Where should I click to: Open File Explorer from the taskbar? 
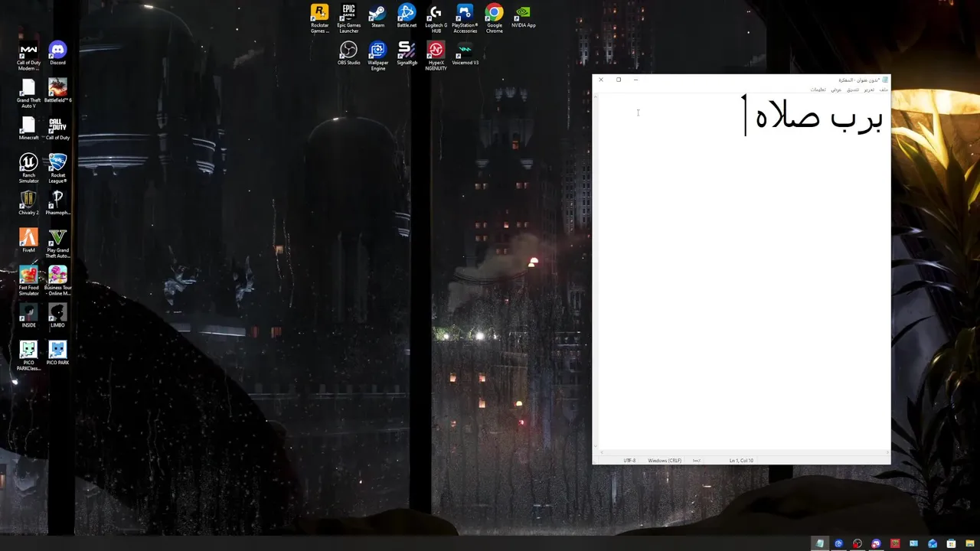pos(969,543)
